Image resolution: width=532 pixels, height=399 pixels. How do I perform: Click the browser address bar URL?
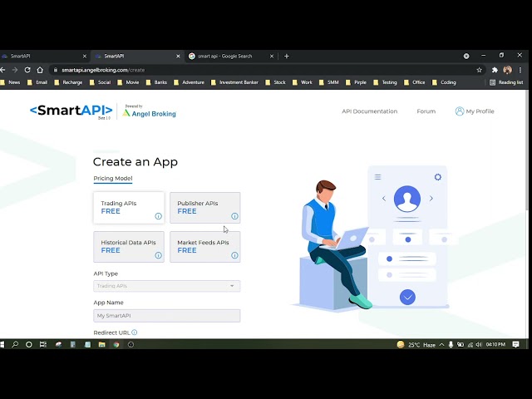103,70
